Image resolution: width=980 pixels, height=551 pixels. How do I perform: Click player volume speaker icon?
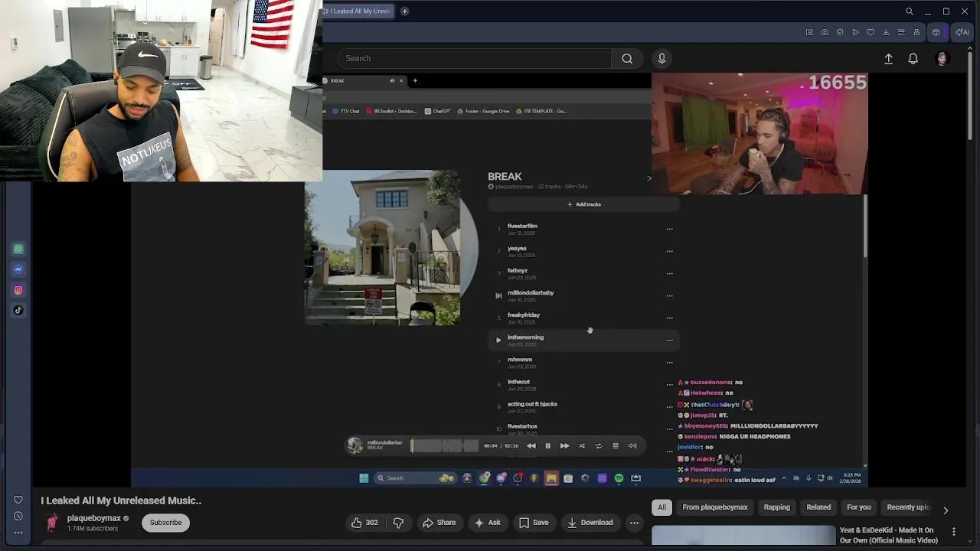[x=632, y=446]
